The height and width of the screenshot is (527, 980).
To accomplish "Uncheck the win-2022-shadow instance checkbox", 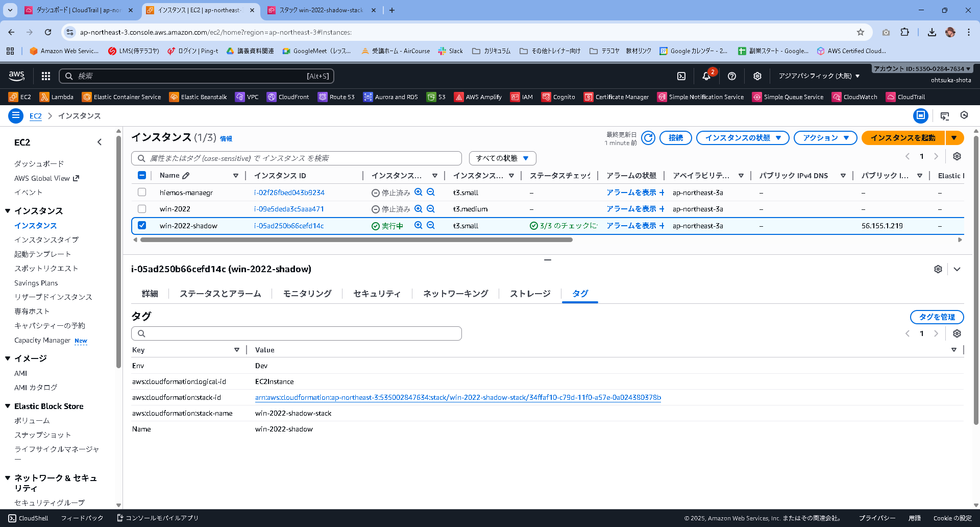I will tap(142, 225).
